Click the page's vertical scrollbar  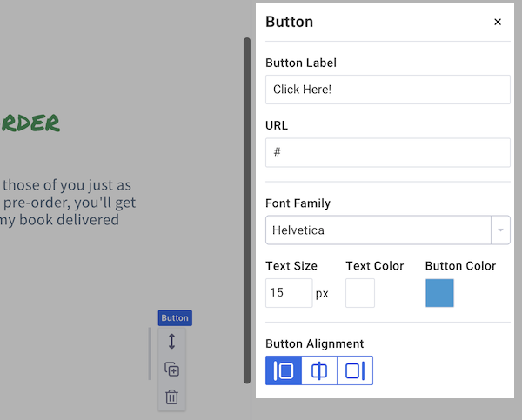coord(247,209)
